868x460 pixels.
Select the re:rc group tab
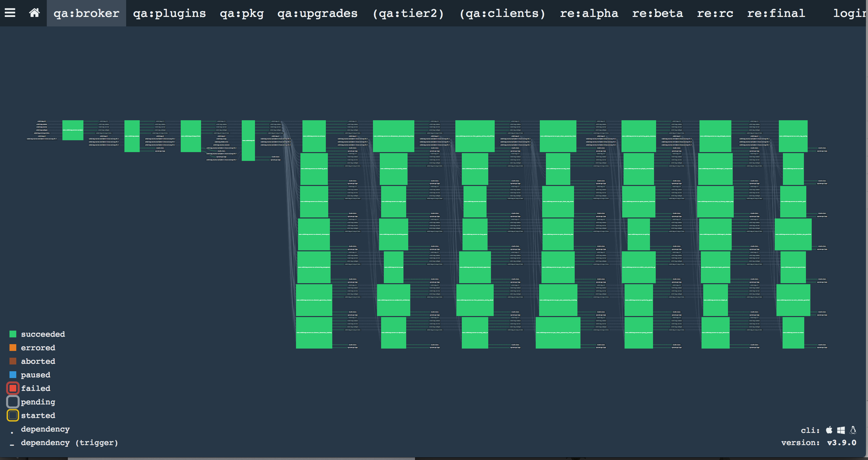[x=715, y=13]
